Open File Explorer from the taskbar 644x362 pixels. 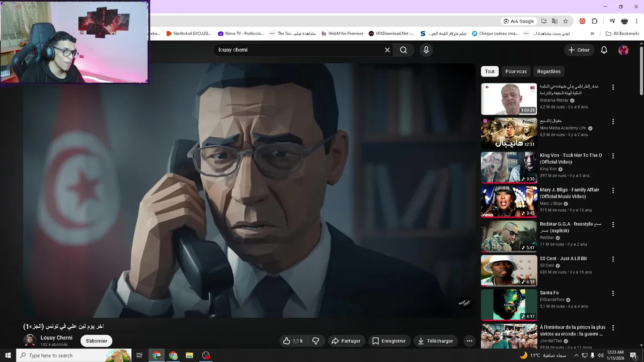(x=190, y=355)
